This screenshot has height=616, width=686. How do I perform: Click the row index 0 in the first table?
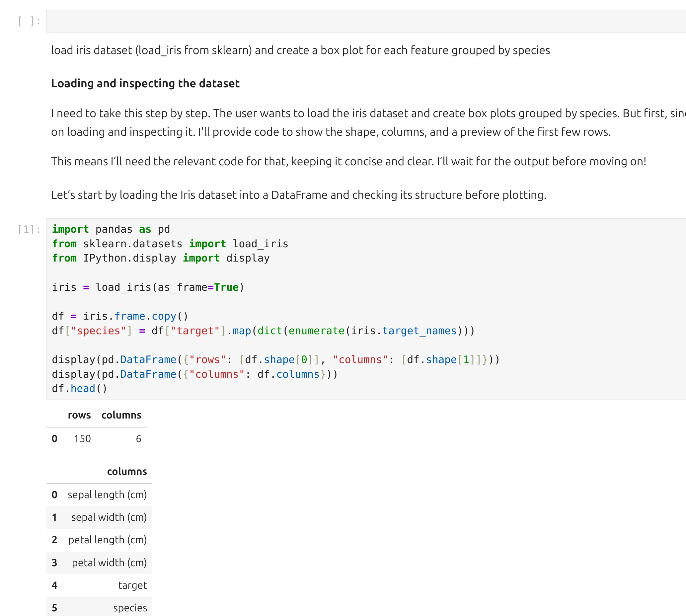coord(54,438)
